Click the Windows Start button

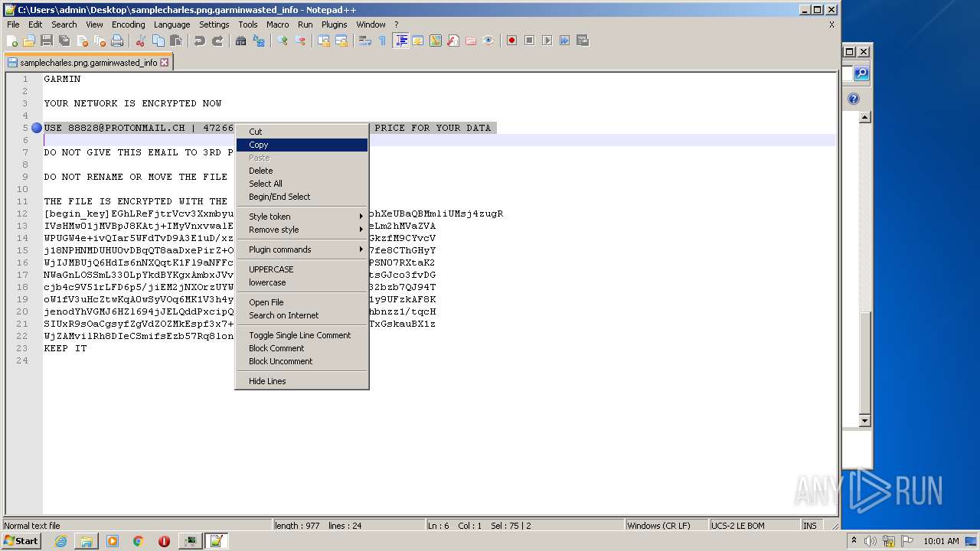pos(21,541)
